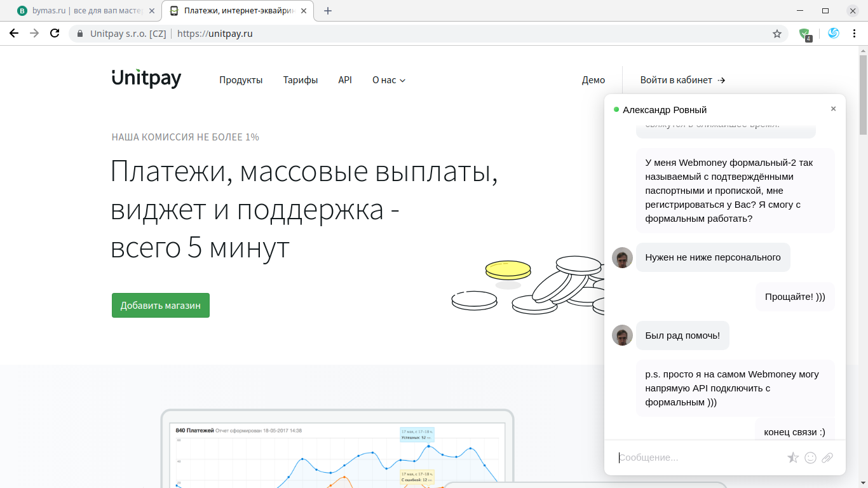
Task: Click the Unitpay logo
Action: click(x=146, y=79)
